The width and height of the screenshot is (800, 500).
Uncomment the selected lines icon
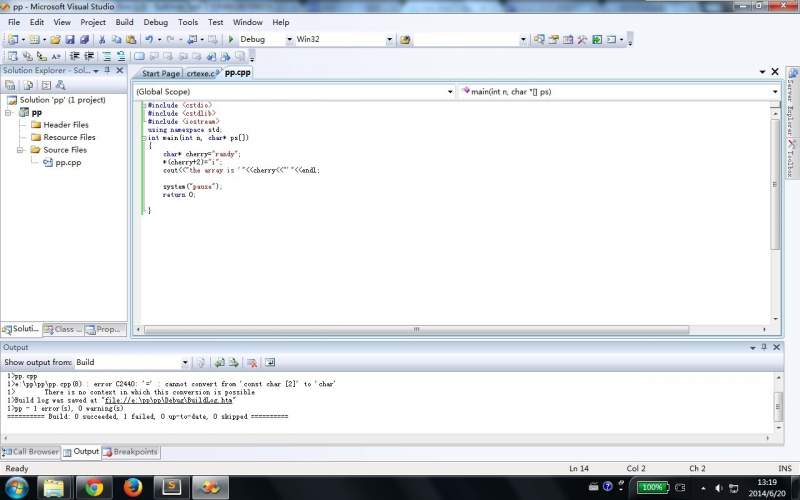pos(121,56)
